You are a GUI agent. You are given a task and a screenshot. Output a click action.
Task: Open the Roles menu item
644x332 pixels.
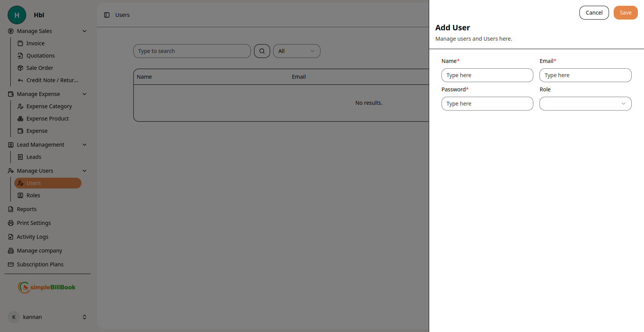[x=33, y=195]
